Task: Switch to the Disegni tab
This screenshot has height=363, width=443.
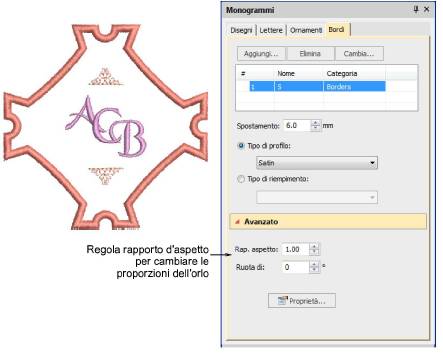Action: click(x=241, y=30)
